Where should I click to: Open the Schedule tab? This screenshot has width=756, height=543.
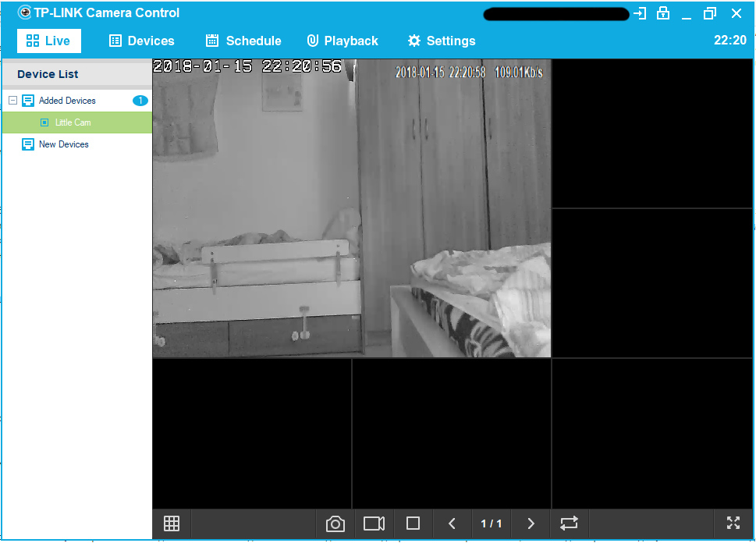(243, 41)
